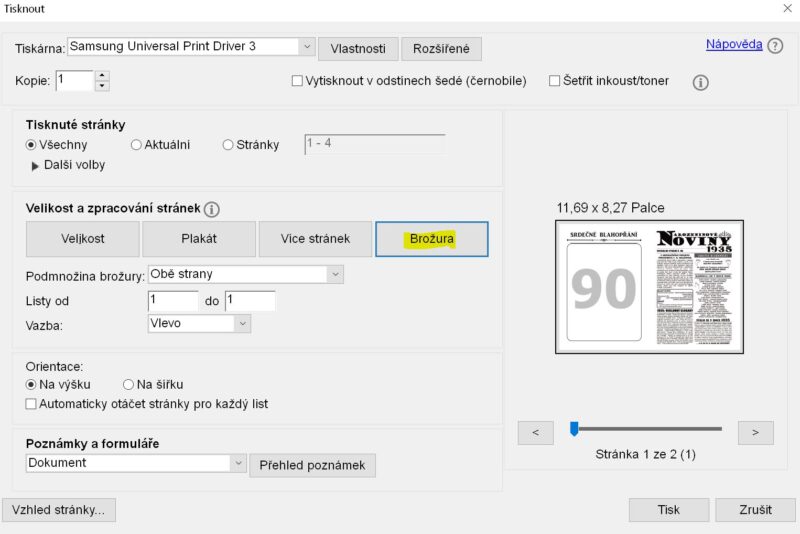The width and height of the screenshot is (800, 534).
Task: Click the help question mark icon
Action: pyautogui.click(x=775, y=46)
